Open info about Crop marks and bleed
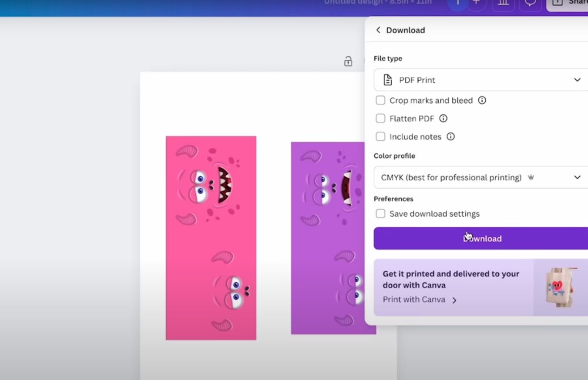Screen dimensions: 588x380 [482, 100]
